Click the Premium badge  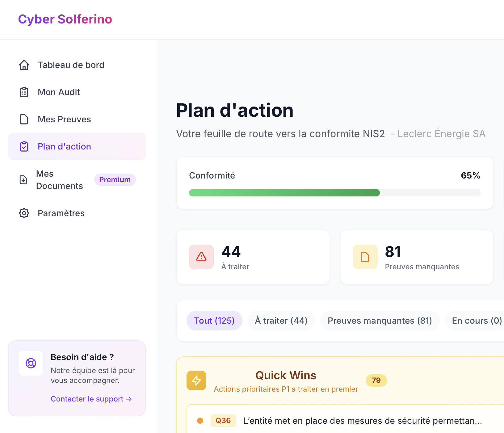115,179
